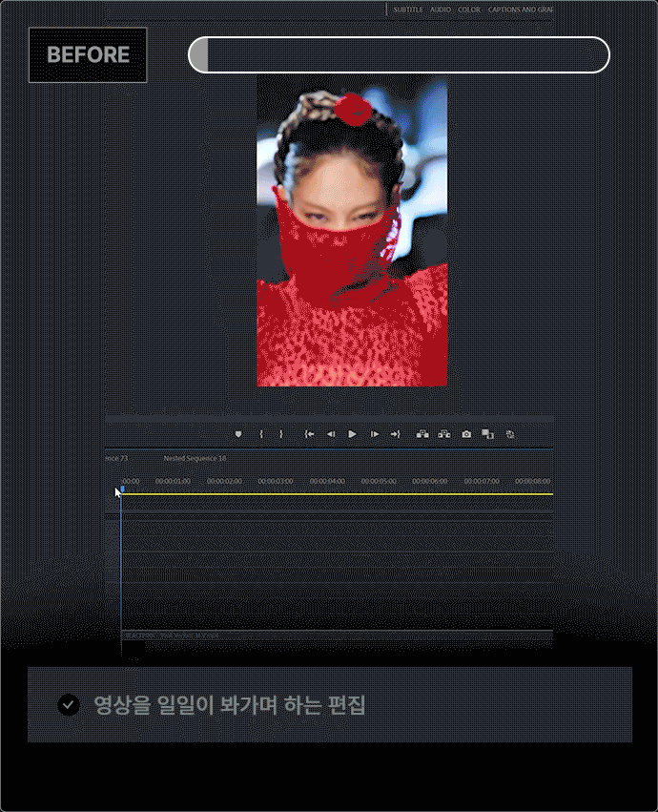
Task: Click the Extract icon
Action: 444,434
